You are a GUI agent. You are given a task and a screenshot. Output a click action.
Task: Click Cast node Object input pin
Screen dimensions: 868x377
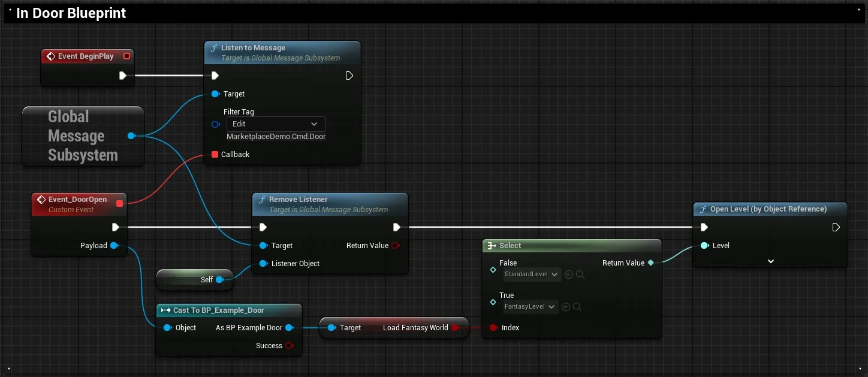(x=167, y=328)
